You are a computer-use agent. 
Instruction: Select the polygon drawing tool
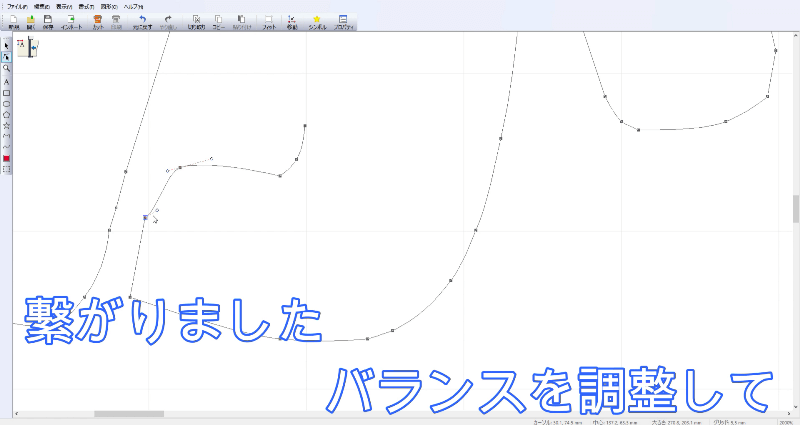coord(6,114)
